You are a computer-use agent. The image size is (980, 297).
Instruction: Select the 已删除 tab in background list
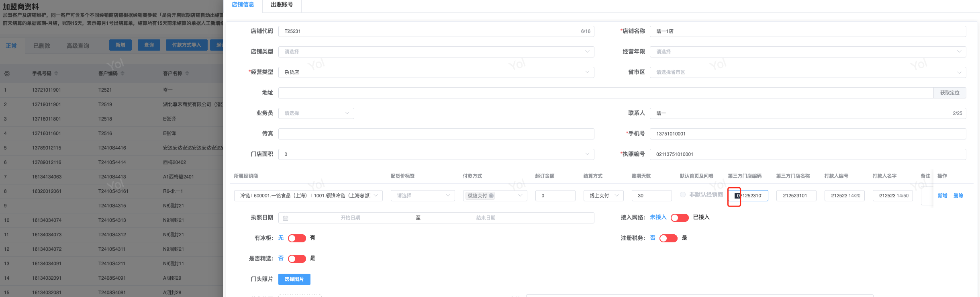pos(42,46)
